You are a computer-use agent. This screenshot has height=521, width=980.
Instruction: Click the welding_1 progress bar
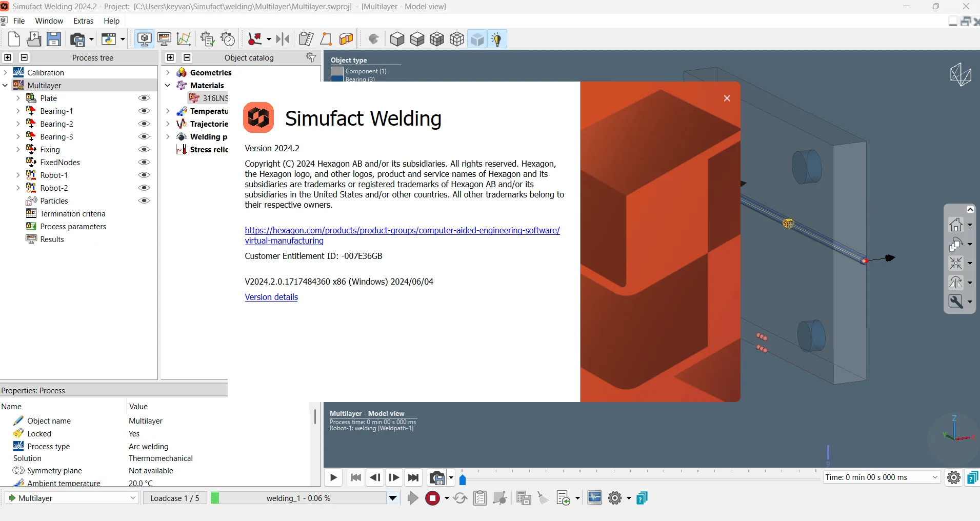click(298, 498)
